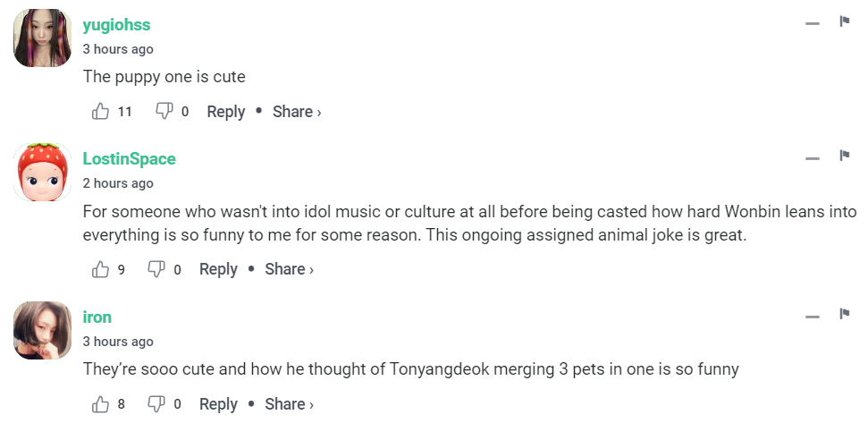Show Share options under iron's comment
This screenshot has height=423, width=868.
point(289,404)
